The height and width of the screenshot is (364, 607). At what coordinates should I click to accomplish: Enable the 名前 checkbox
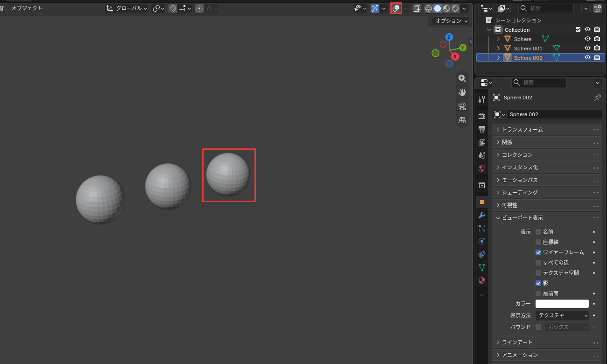click(x=538, y=232)
